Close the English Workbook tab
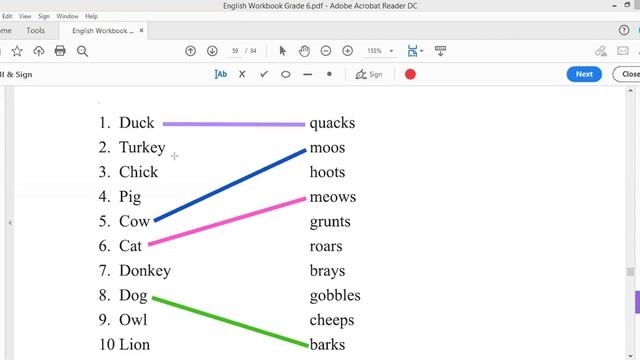 pos(141,30)
